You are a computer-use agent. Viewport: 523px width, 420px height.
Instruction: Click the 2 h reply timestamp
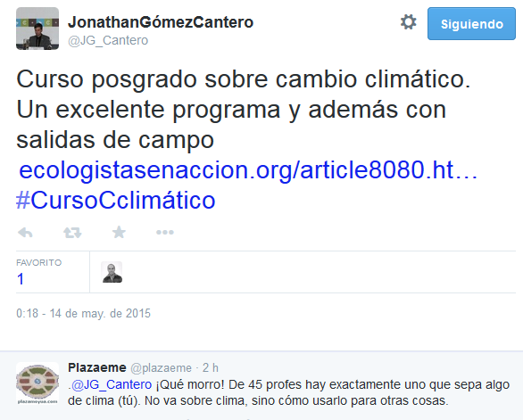click(x=211, y=367)
